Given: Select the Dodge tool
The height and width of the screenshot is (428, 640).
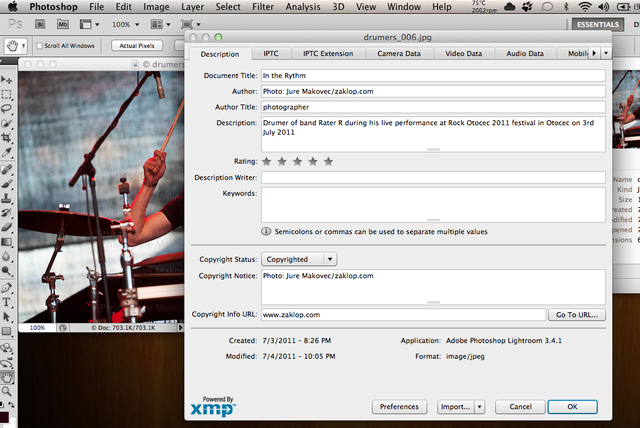Looking at the screenshot, I should [x=6, y=271].
